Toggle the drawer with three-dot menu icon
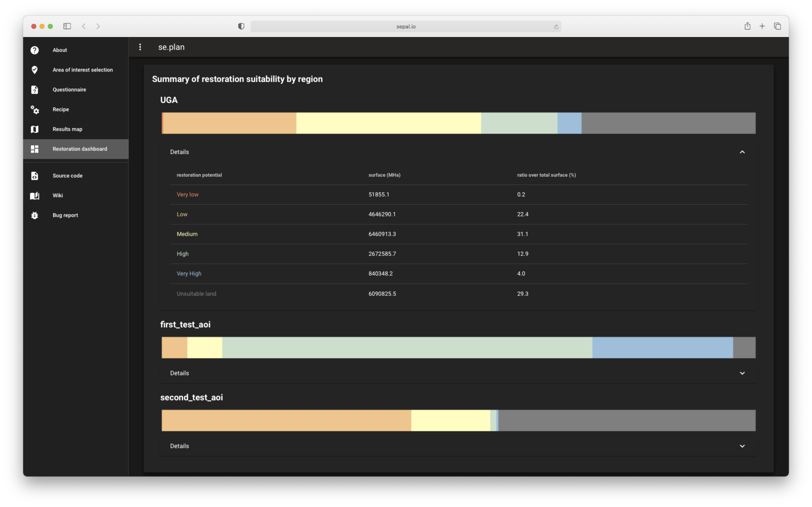The height and width of the screenshot is (507, 812). click(140, 47)
